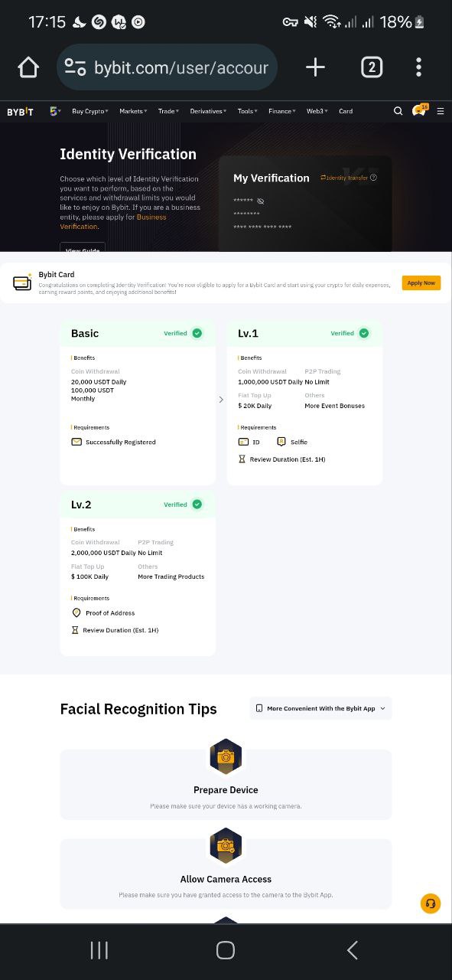Click the Bybit logo
The height and width of the screenshot is (980, 452).
[x=20, y=111]
